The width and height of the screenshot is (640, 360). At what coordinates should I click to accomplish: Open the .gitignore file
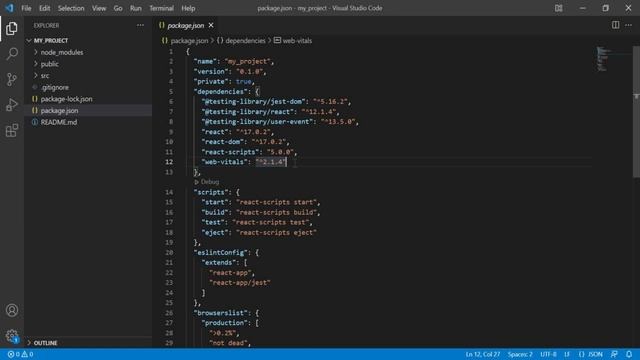tap(54, 87)
